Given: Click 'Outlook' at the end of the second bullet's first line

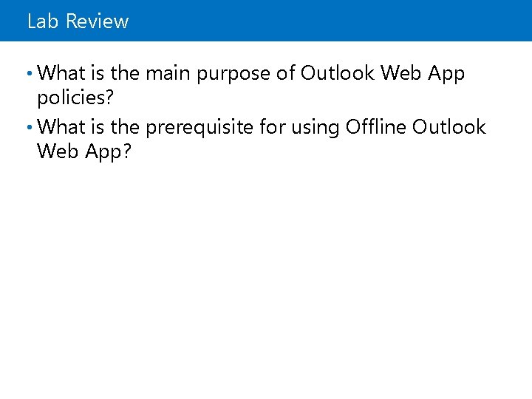Looking at the screenshot, I should click(x=449, y=127).
